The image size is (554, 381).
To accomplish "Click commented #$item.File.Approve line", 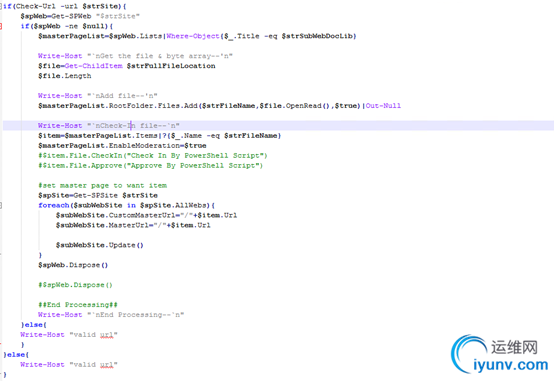I will click(x=151, y=165).
